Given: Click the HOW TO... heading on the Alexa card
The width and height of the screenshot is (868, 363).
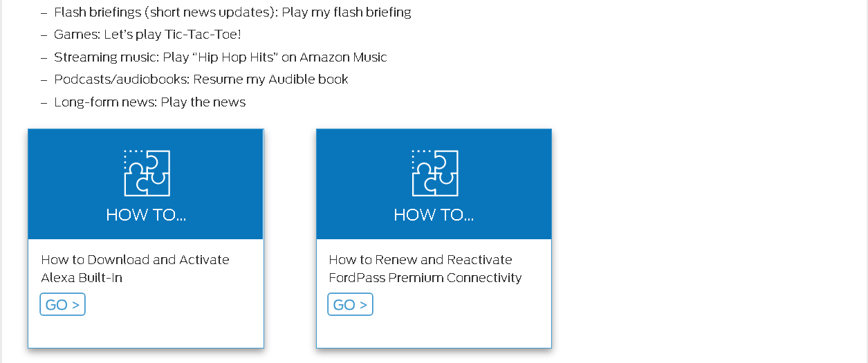Looking at the screenshot, I should click(146, 215).
